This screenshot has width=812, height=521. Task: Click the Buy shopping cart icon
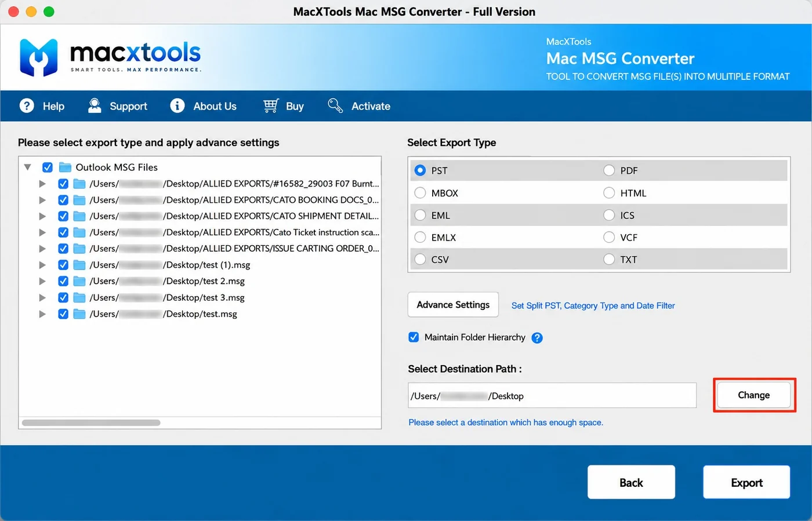[x=271, y=105]
